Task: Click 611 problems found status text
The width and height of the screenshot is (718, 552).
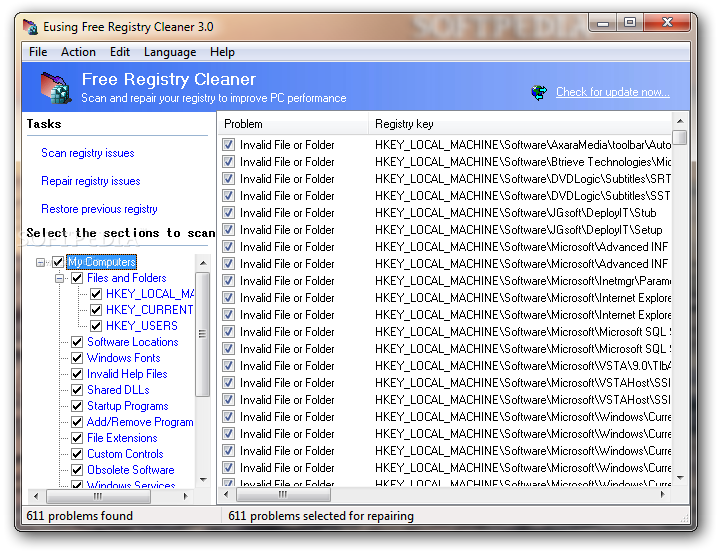Action: coord(80,516)
